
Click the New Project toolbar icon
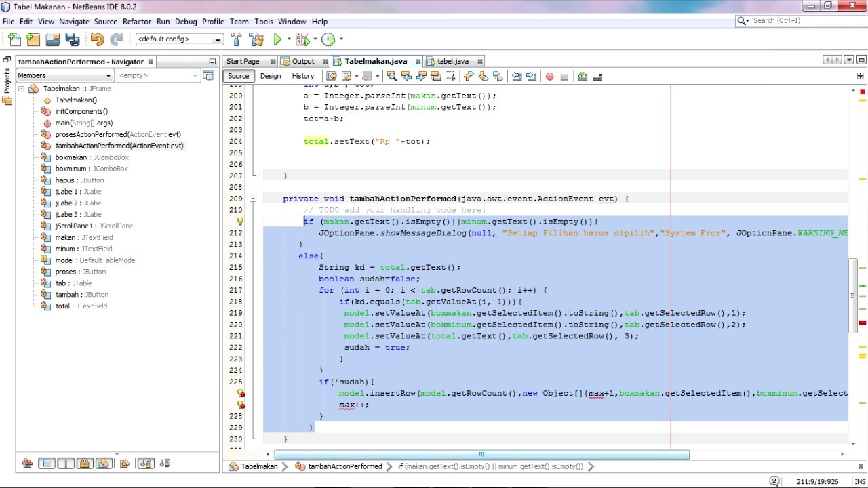tap(33, 39)
